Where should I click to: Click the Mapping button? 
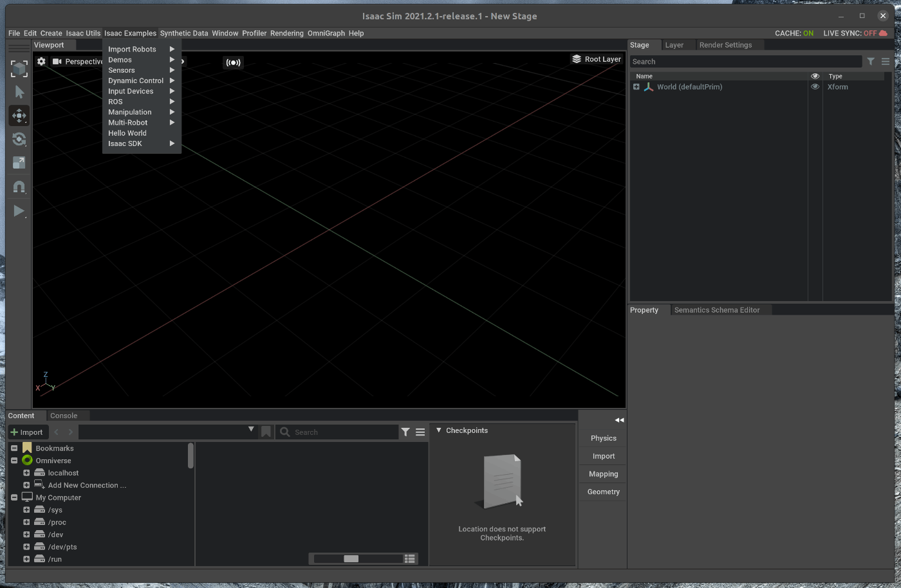603,474
